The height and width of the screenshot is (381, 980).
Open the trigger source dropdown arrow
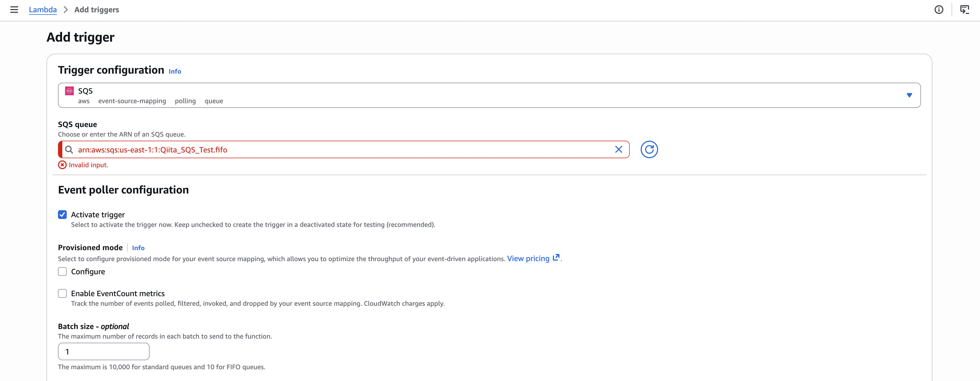[909, 95]
